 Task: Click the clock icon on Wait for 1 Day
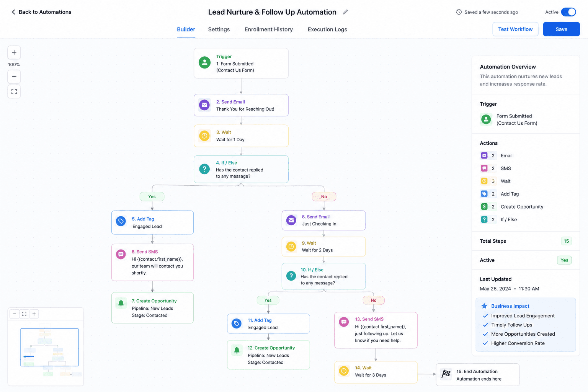pos(204,136)
